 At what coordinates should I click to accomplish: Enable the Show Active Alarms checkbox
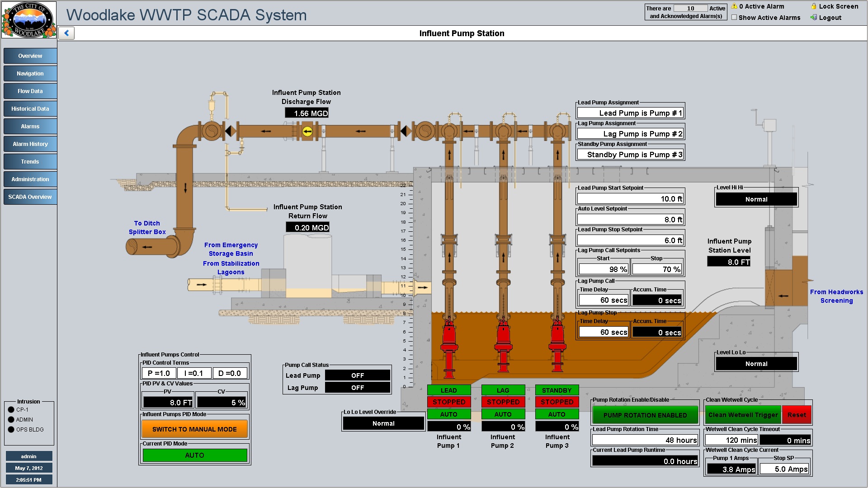coord(735,18)
